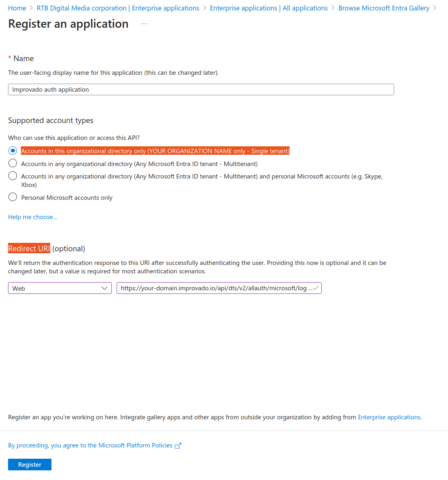This screenshot has height=480, width=448.
Task: Select Personal Microsoft accounts only radio
Action: point(12,197)
